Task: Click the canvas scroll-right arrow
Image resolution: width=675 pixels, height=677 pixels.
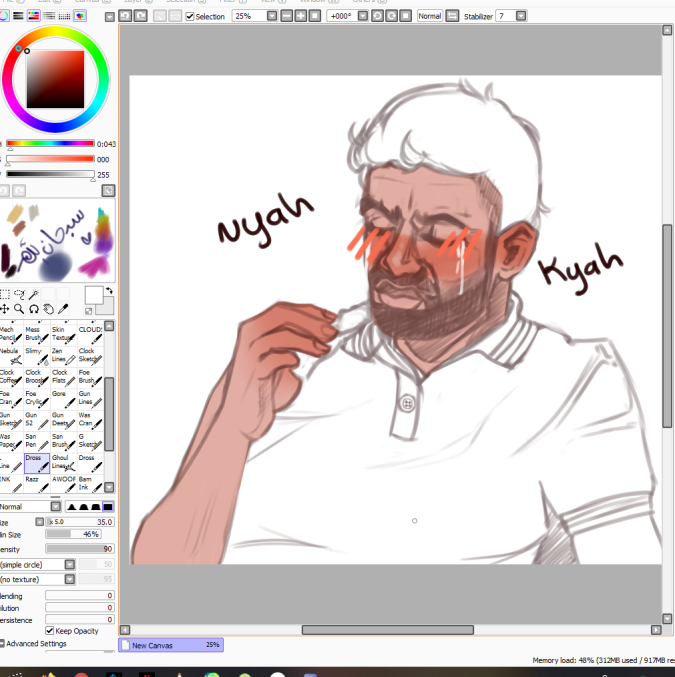Action: 656,630
